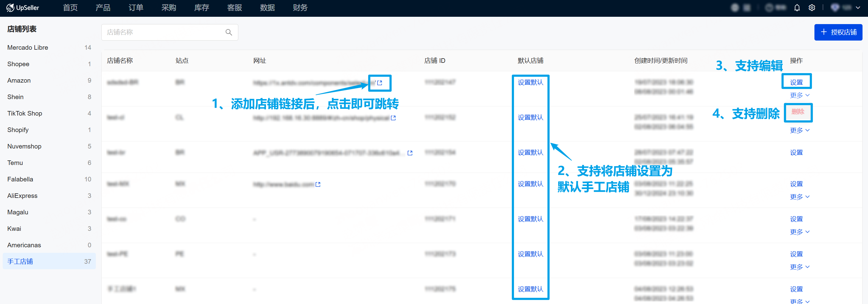Select Mercado Libre in store list

(x=28, y=48)
